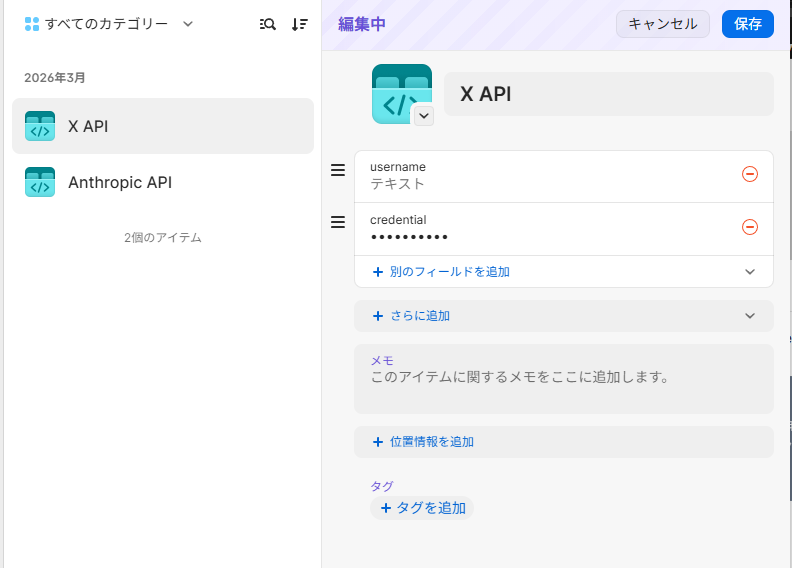Screen dimensions: 792x568
Task: Remove the username field with minus icon
Action: click(x=750, y=174)
